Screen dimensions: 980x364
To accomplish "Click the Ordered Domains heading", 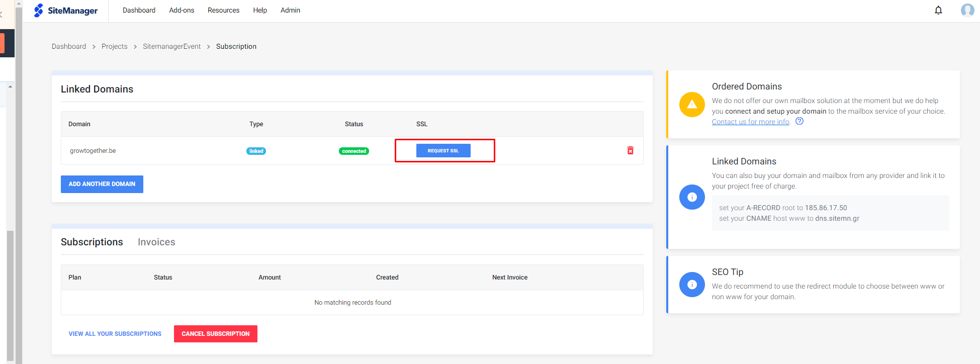I will point(747,86).
